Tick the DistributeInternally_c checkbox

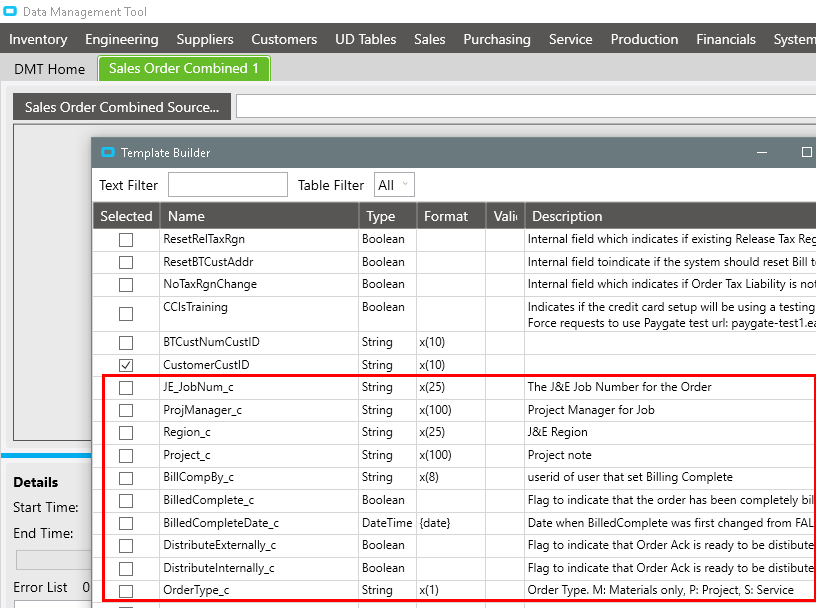[126, 568]
